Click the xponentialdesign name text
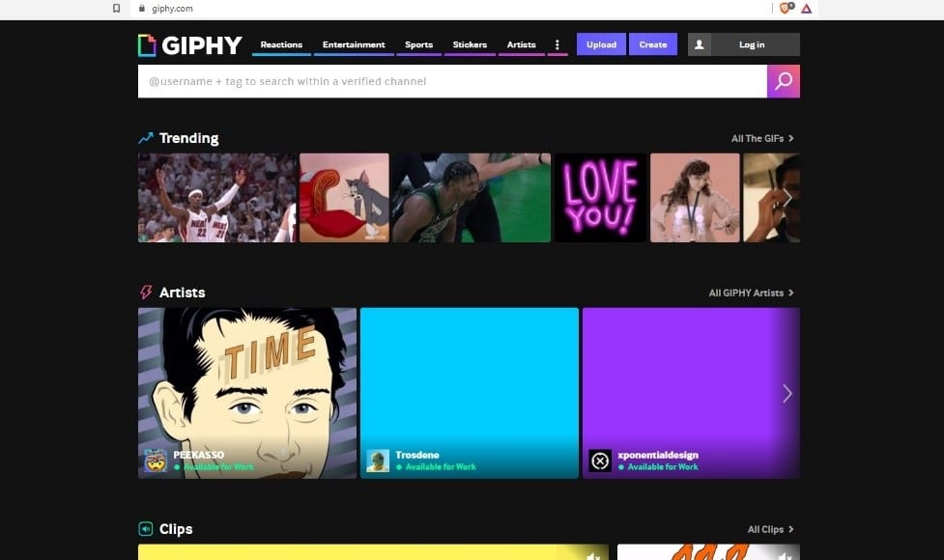 [658, 455]
